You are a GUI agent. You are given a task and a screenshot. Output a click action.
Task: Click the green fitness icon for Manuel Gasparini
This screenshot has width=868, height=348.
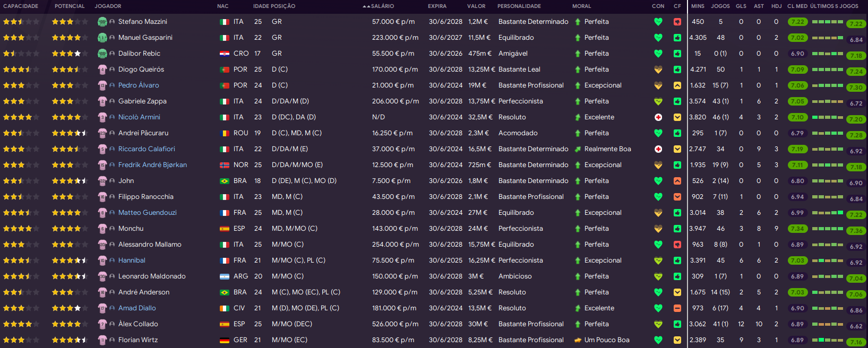(677, 38)
